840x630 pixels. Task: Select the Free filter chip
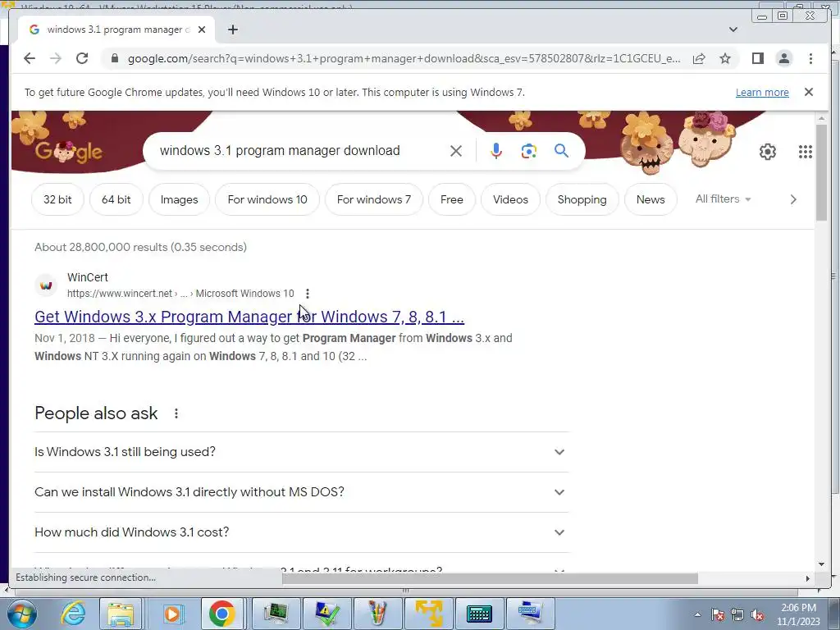pos(452,199)
